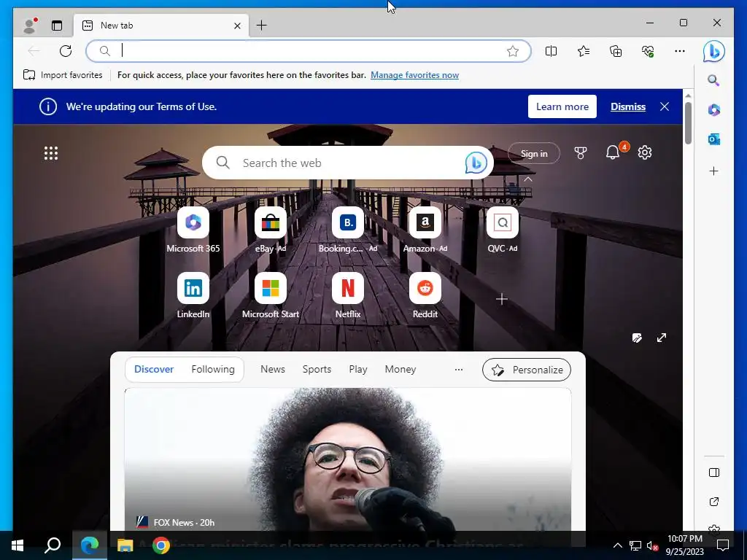Open link in new window sidebar icon
The width and height of the screenshot is (747, 560).
click(x=713, y=502)
